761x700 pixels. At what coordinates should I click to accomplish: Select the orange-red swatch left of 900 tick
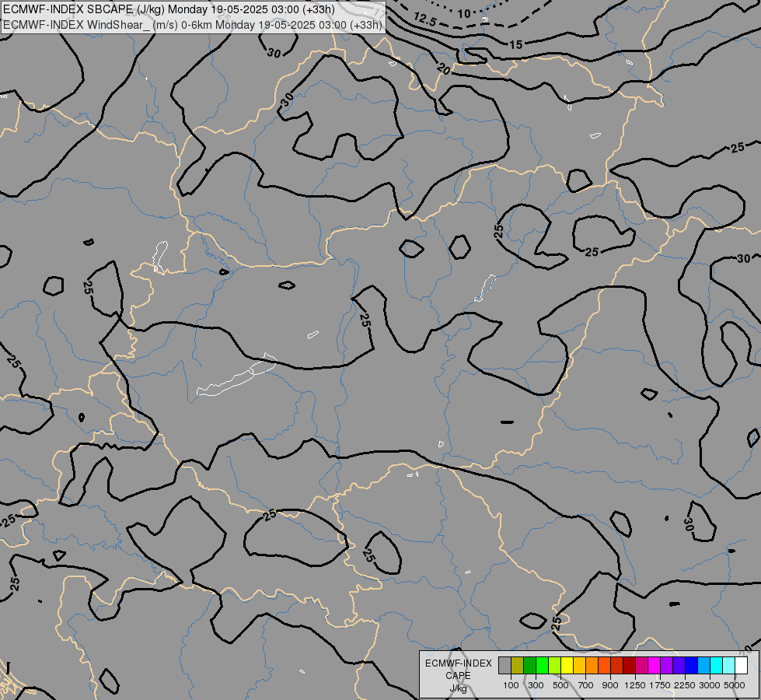point(604,665)
